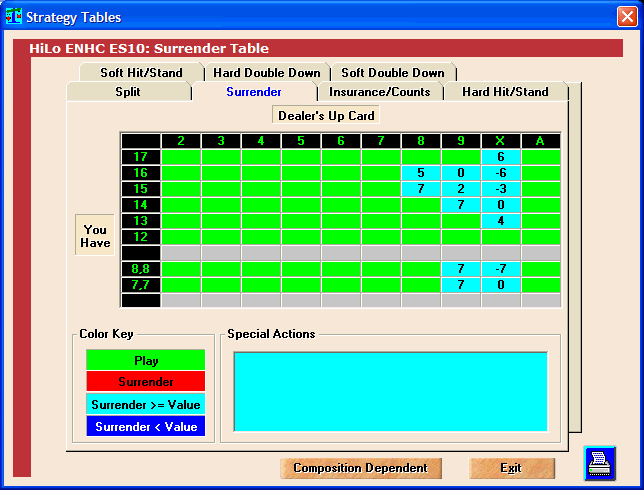Click cell for 17 versus dealer 2

[181, 157]
